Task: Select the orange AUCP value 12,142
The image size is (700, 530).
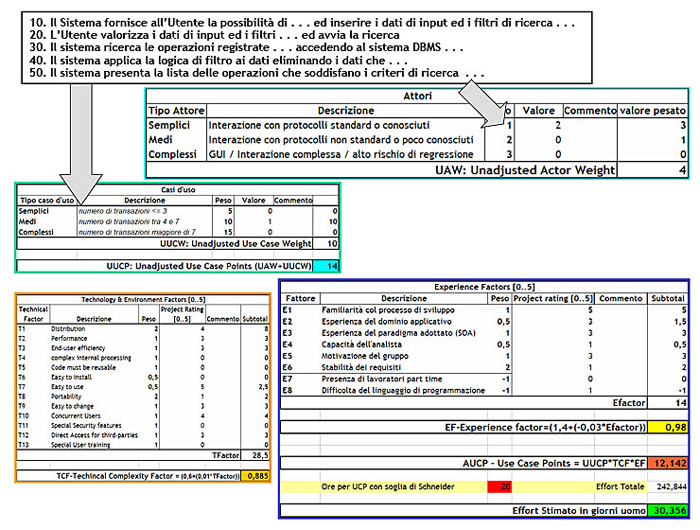Action: 667,463
